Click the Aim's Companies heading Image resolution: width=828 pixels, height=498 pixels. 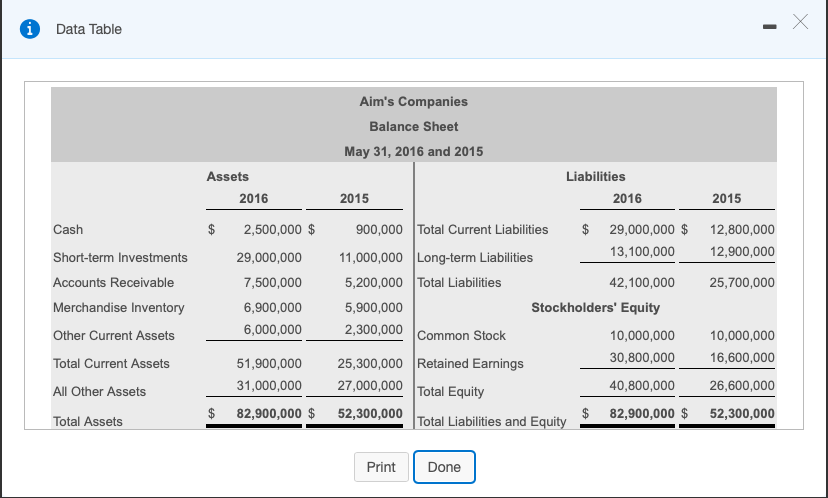coord(413,101)
